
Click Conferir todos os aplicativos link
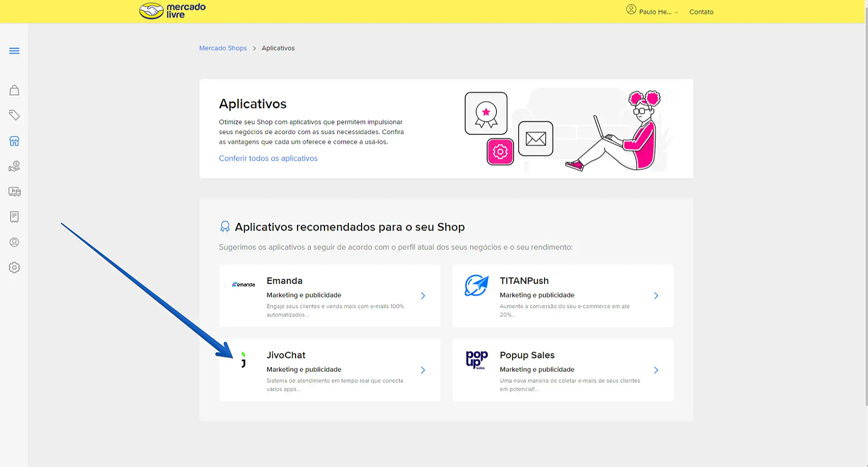click(x=268, y=159)
